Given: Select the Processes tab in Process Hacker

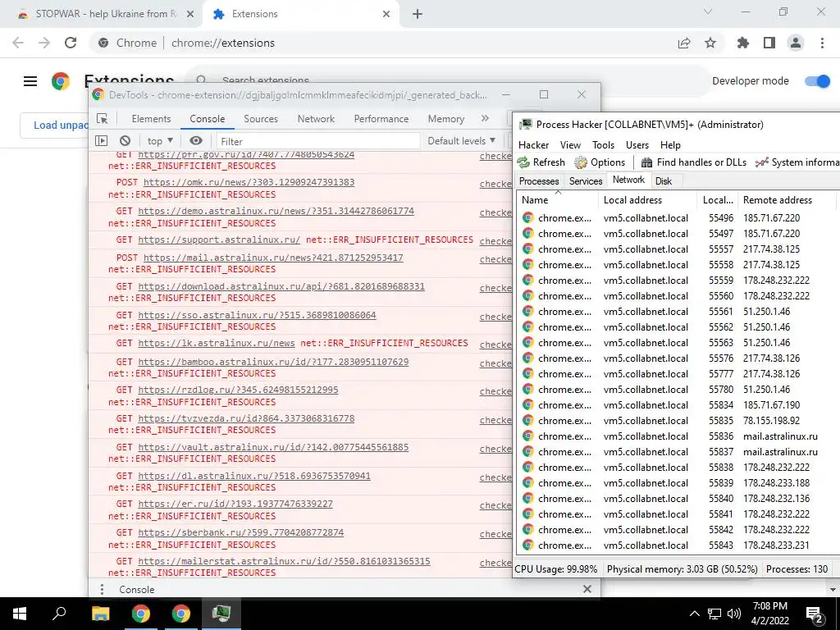Looking at the screenshot, I should [x=539, y=181].
